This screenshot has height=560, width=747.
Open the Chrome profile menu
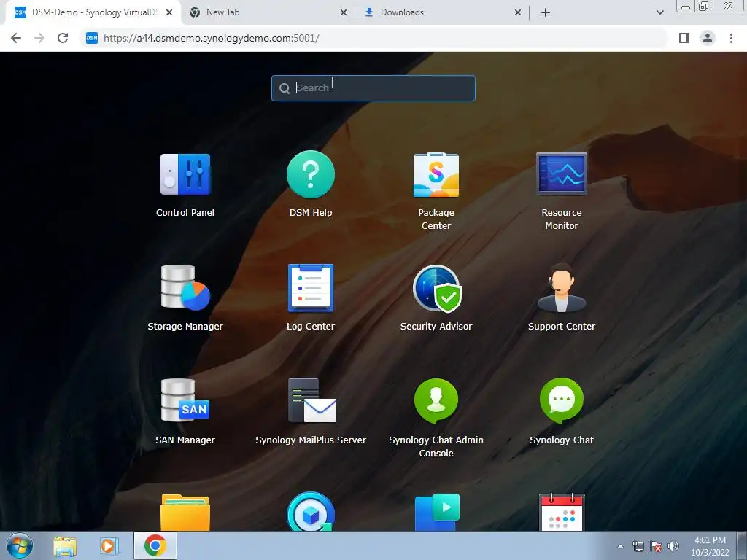pyautogui.click(x=708, y=38)
